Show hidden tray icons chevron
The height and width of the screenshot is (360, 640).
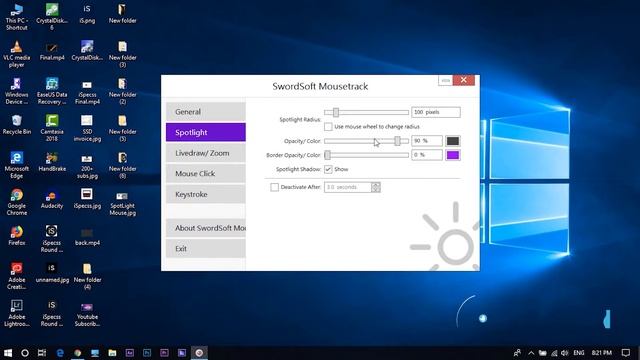click(531, 353)
